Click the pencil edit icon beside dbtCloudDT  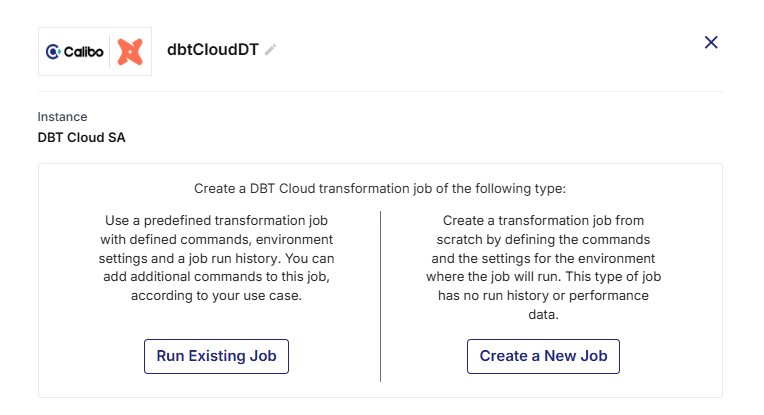pos(270,50)
